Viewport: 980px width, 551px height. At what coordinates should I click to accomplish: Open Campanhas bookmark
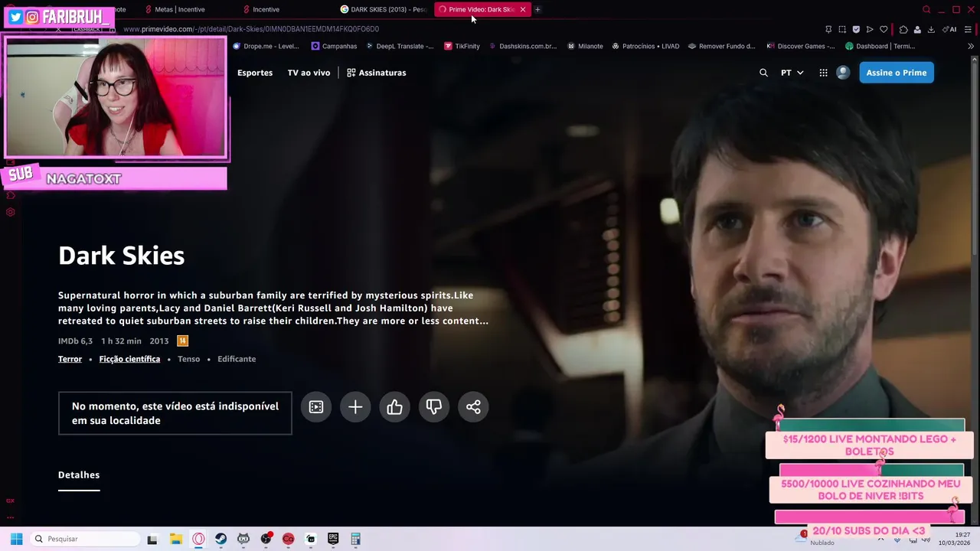point(334,46)
